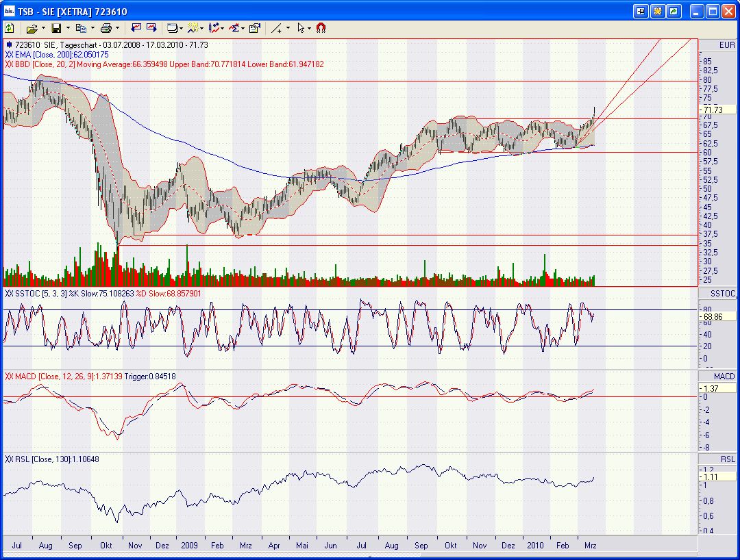The height and width of the screenshot is (560, 740).
Task: Expand the dropdown arrow beside the pointer tool
Action: (309, 28)
